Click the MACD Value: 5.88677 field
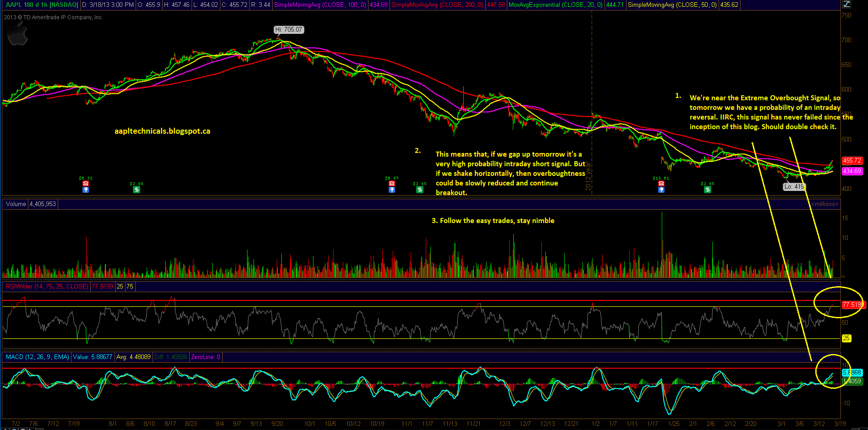This screenshot has width=868, height=430. tap(93, 357)
